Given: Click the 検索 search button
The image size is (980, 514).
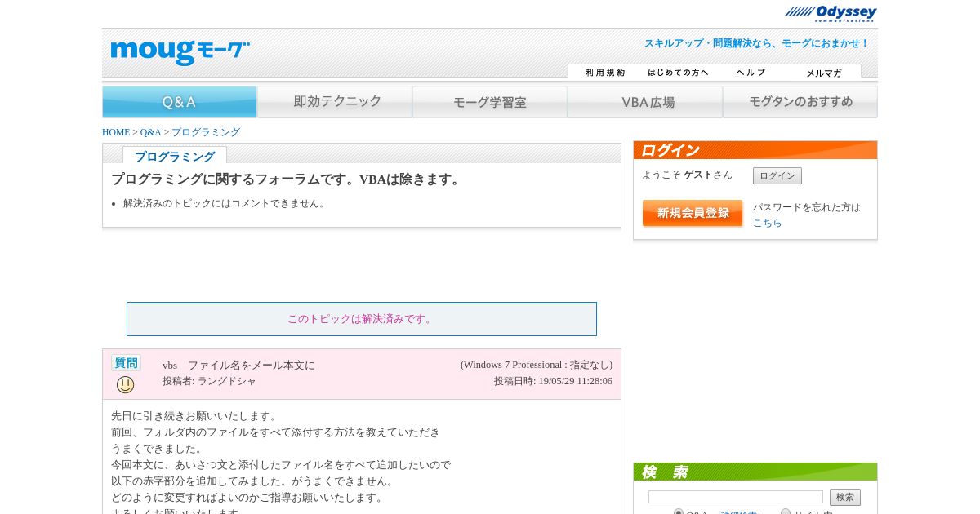Looking at the screenshot, I should (845, 498).
